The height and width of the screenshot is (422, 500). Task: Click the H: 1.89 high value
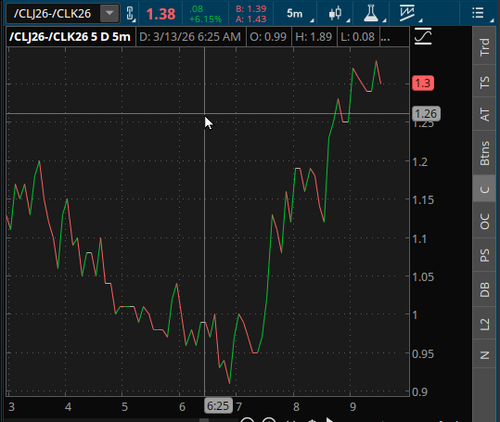(x=314, y=37)
